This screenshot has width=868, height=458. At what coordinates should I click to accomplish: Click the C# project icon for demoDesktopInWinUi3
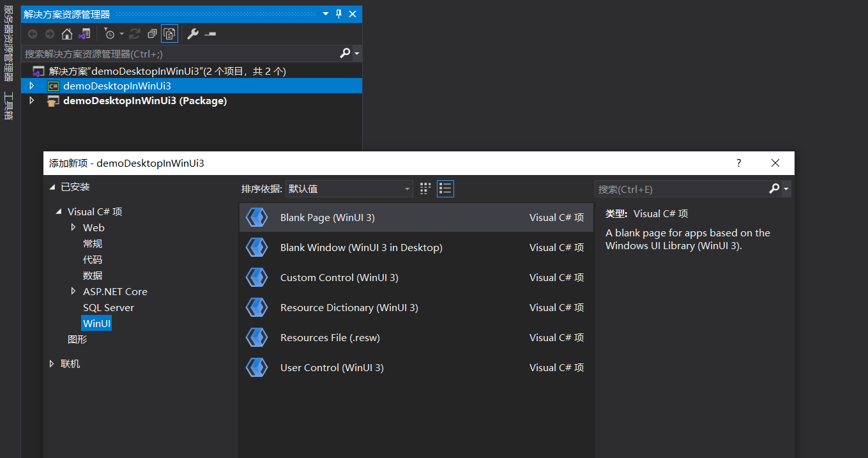[53, 86]
